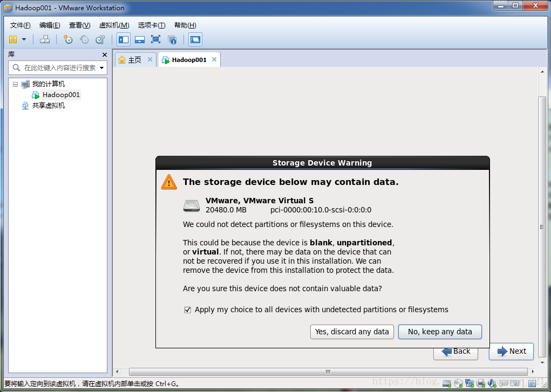Image resolution: width=551 pixels, height=392 pixels.
Task: Click the hard disk device icon in dialog
Action: 192,205
